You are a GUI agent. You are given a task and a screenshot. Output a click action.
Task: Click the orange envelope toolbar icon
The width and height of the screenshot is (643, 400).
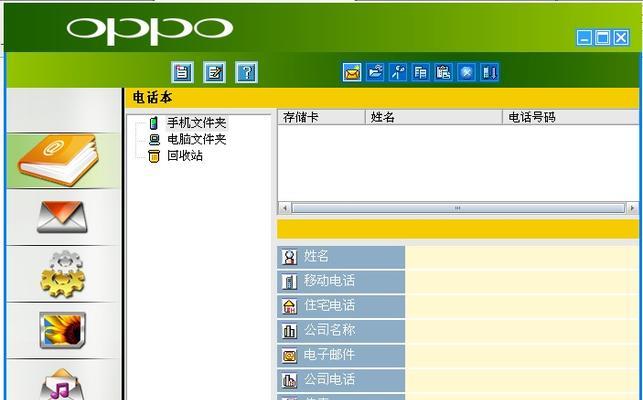click(x=352, y=72)
